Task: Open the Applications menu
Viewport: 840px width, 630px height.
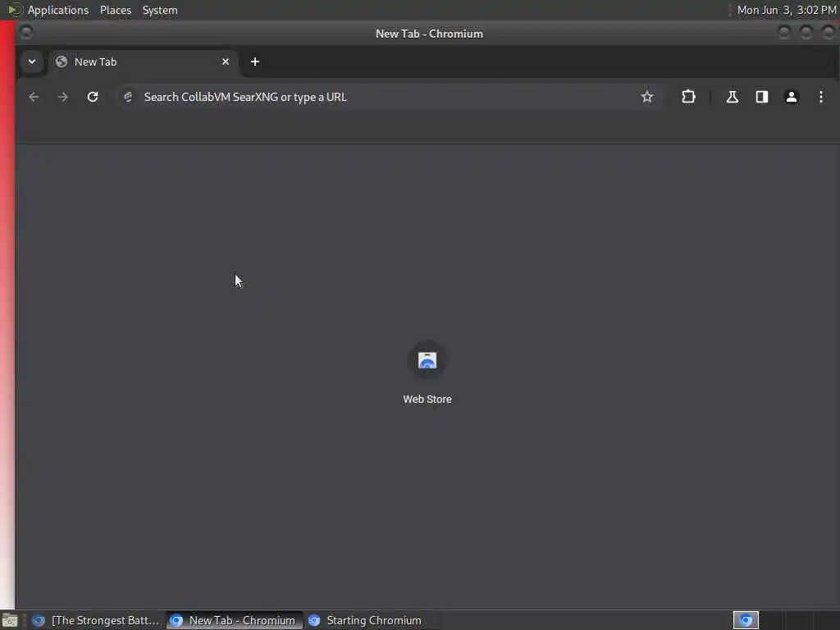Action: coord(58,10)
